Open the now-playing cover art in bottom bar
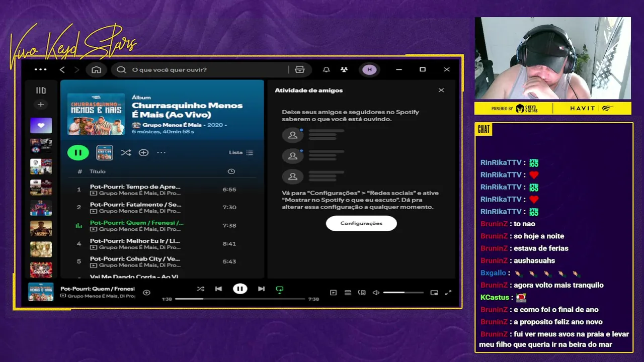644x362 pixels. (x=41, y=292)
